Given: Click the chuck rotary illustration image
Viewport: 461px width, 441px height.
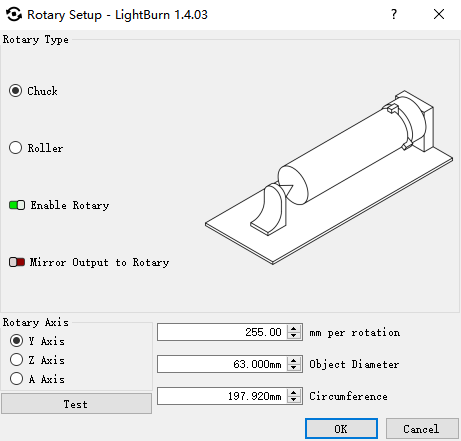Looking at the screenshot, I should coord(329,177).
